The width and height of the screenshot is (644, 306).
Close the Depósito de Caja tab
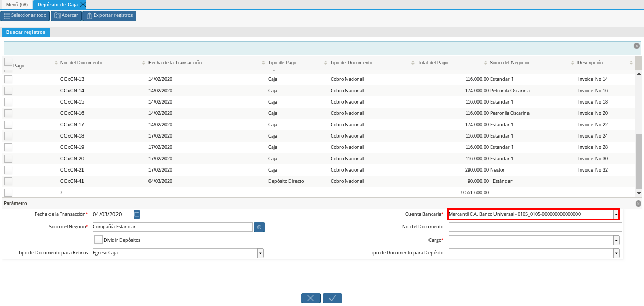coord(83,4)
